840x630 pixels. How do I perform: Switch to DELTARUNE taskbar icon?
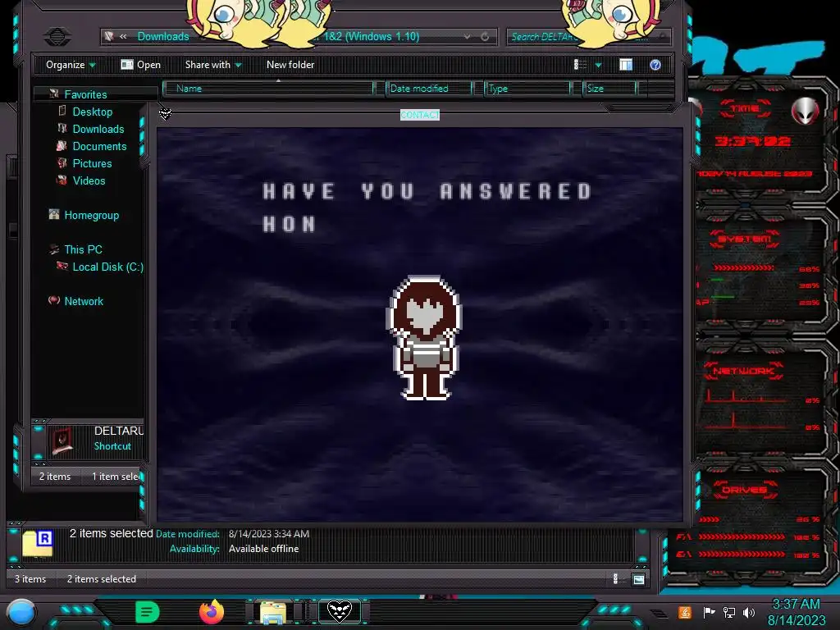click(340, 612)
